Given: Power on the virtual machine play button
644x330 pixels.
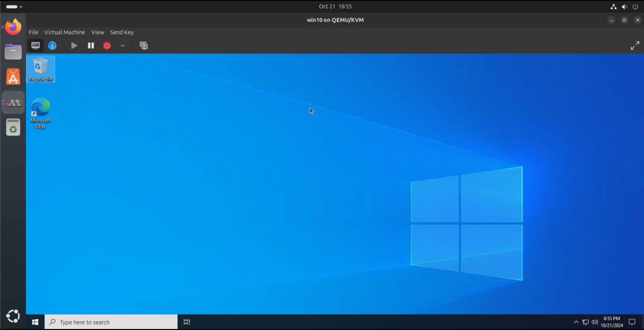Looking at the screenshot, I should pos(74,46).
